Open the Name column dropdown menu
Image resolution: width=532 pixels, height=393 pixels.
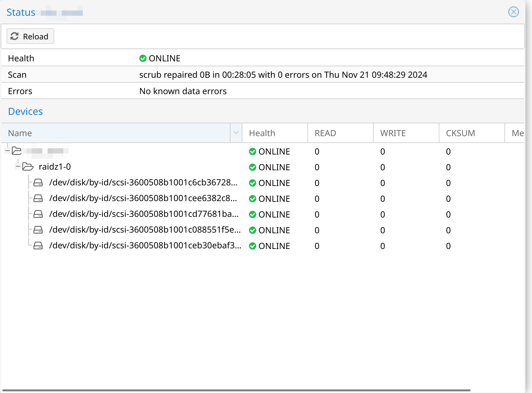(236, 133)
